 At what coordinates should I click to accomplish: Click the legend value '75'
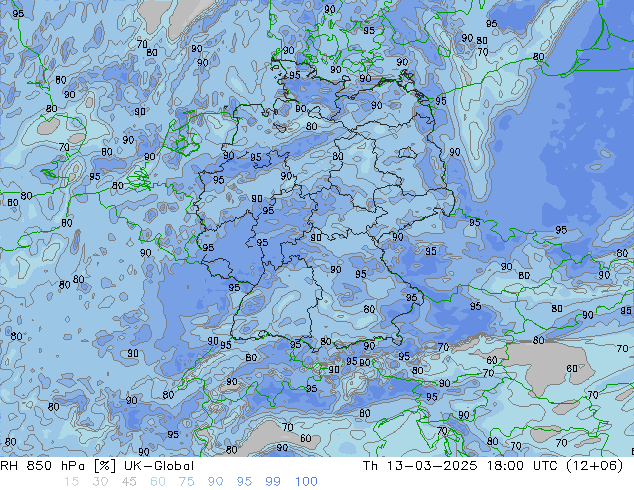tap(186, 482)
